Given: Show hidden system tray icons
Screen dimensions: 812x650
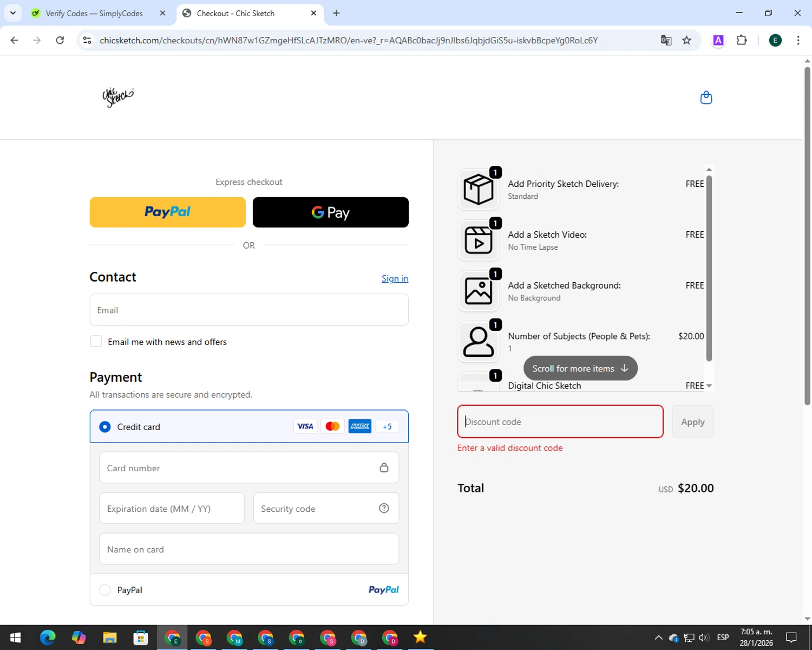Looking at the screenshot, I should coord(658,638).
